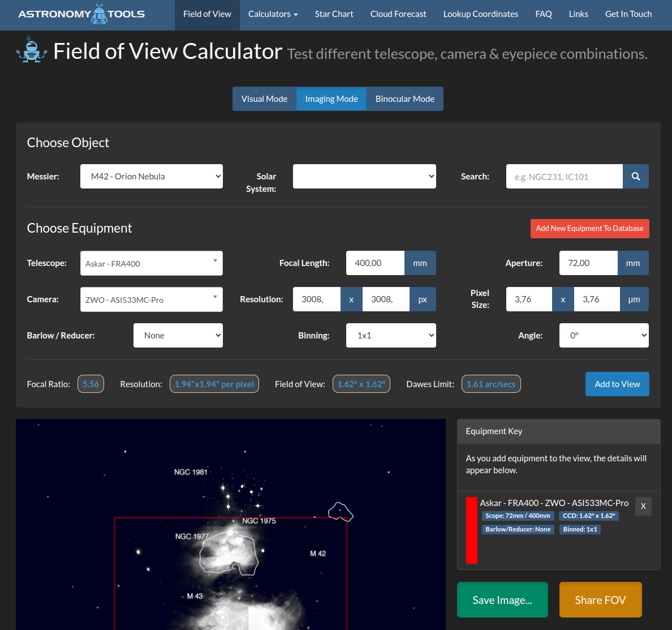Click the Binned: 1x1 tag
This screenshot has height=630, width=672.
[580, 529]
